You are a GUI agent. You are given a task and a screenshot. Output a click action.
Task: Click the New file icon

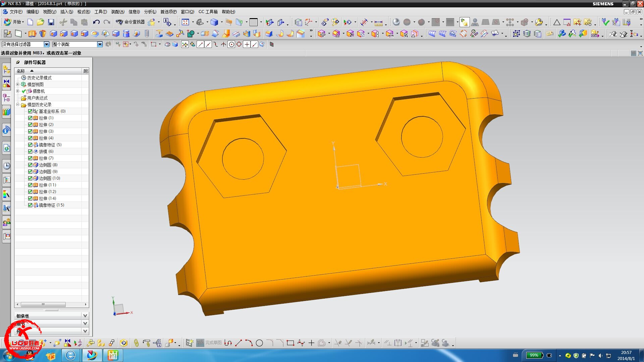point(30,22)
